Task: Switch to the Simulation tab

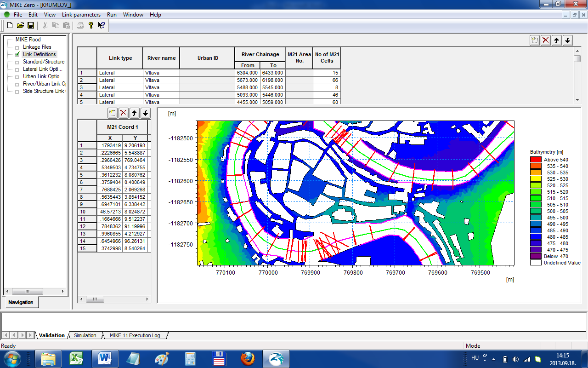Action: (x=85, y=335)
